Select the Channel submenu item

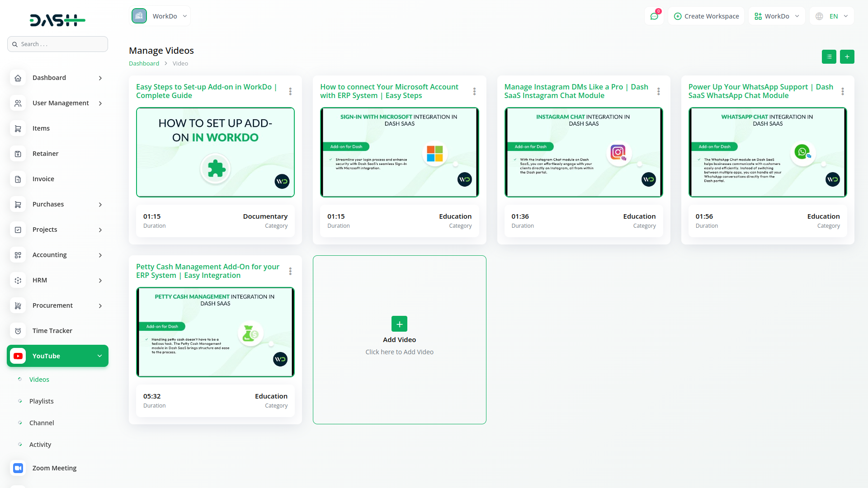42,423
